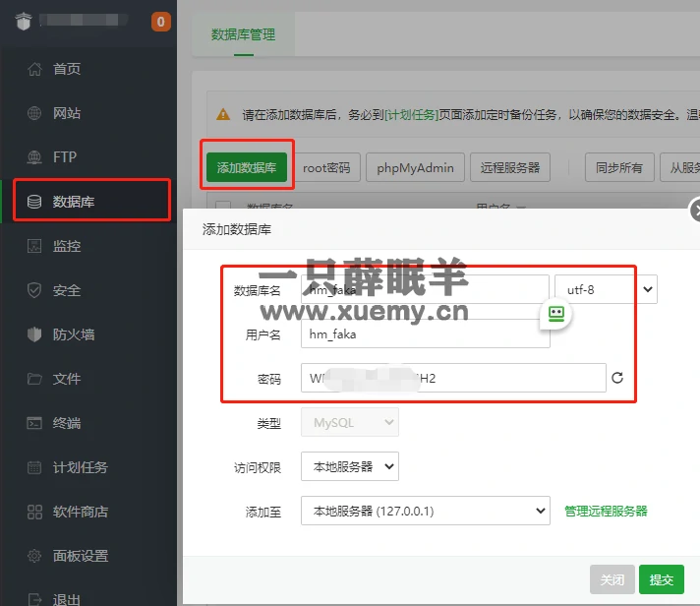Click the 添加数据库 green button
Image resolution: width=700 pixels, height=606 pixels.
(247, 167)
